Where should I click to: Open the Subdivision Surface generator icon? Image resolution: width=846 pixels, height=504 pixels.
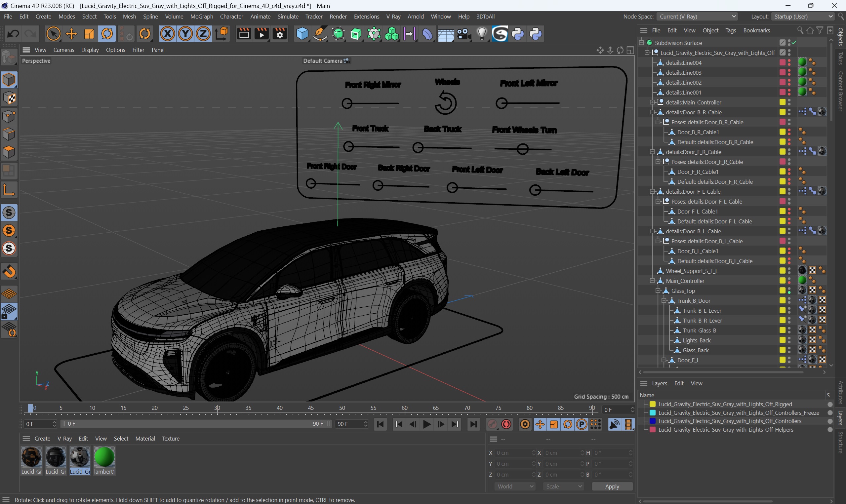pos(338,34)
